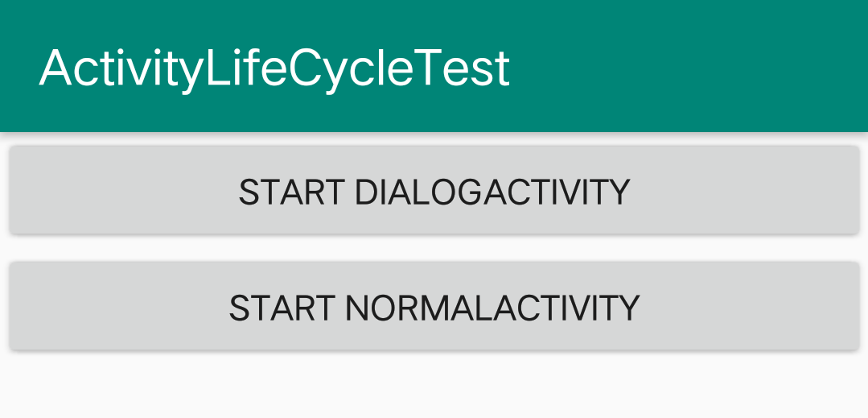Click the gap between the two Start buttons
This screenshot has height=418, width=868.
tap(434, 248)
